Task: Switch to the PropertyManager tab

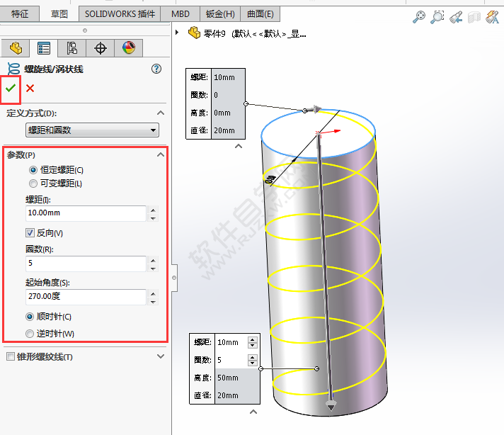Action: (x=44, y=48)
